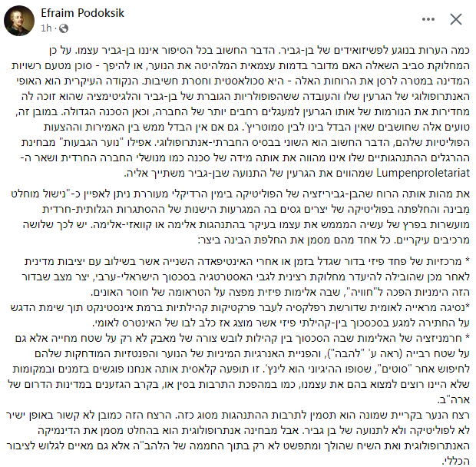This screenshot has height=467, width=476.
Task: Click the bullet starting "חרמניזציה של האלימות"
Action: pos(240,369)
